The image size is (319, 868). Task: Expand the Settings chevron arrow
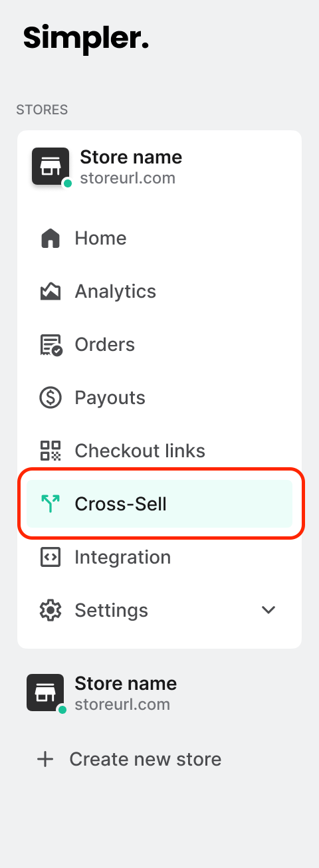pyautogui.click(x=268, y=610)
